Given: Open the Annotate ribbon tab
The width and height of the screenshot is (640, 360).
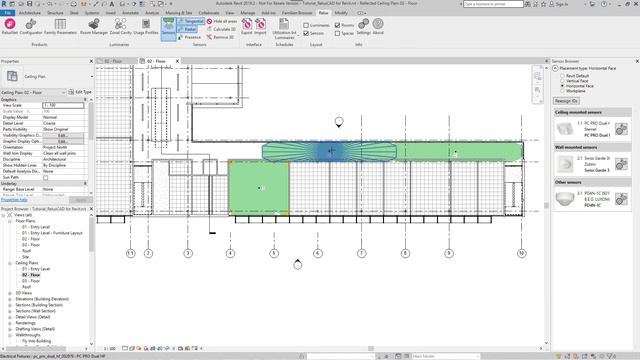Looking at the screenshot, I should point(131,13).
